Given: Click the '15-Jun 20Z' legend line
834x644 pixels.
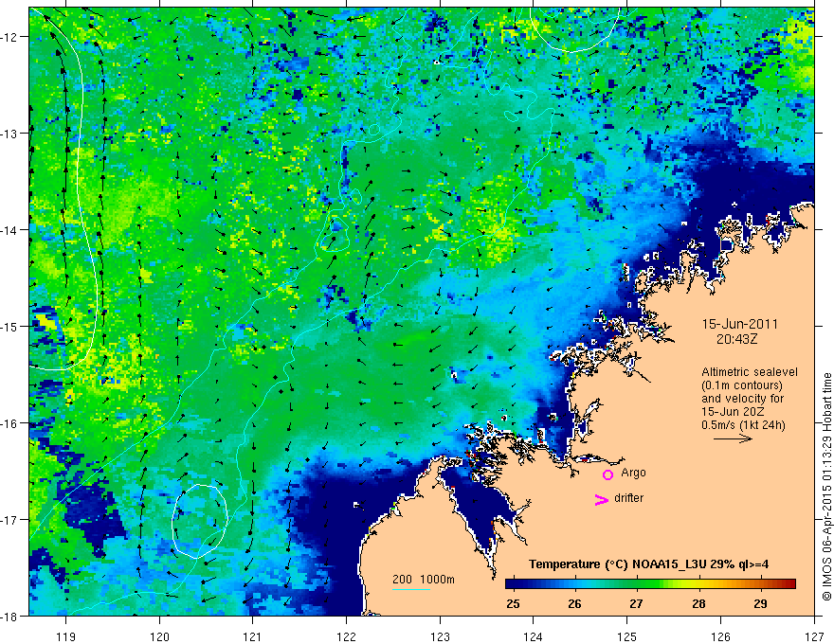Looking at the screenshot, I should tap(732, 412).
